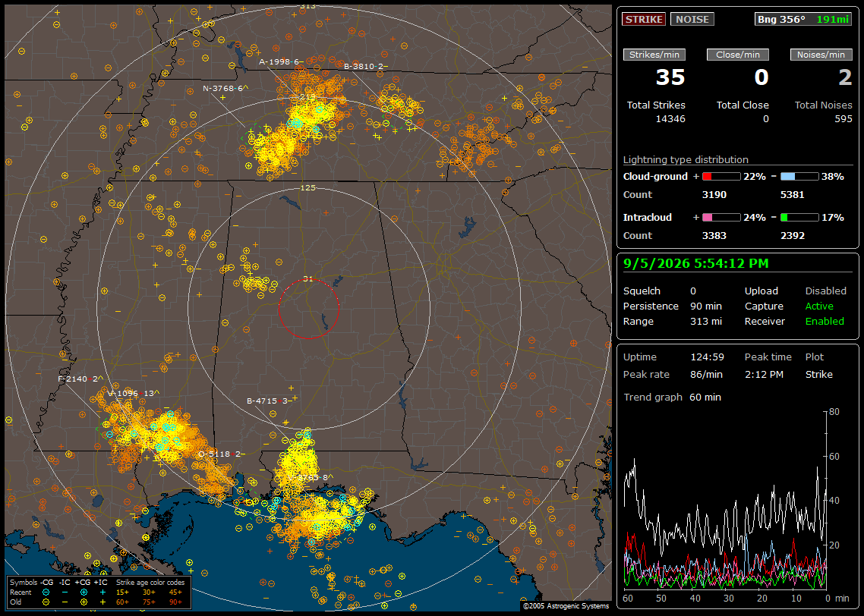Open the Bng 356° 191mi readout box
864x616 pixels.
click(x=803, y=19)
